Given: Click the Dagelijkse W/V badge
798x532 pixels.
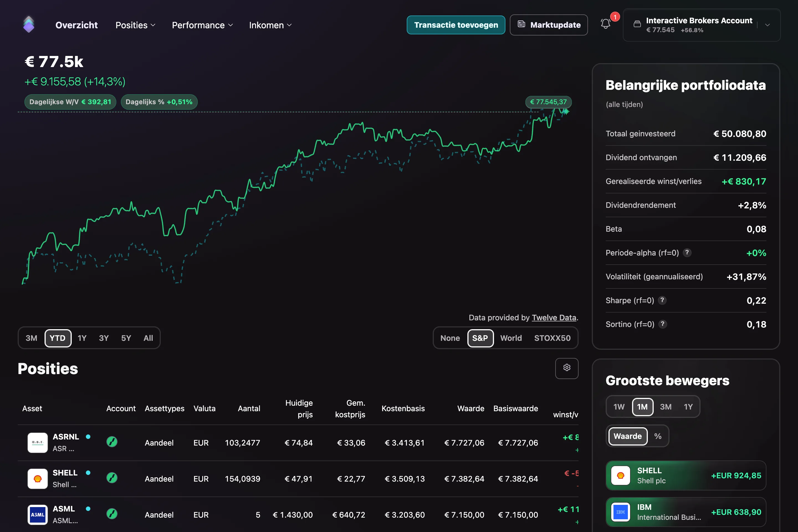Looking at the screenshot, I should 70,102.
